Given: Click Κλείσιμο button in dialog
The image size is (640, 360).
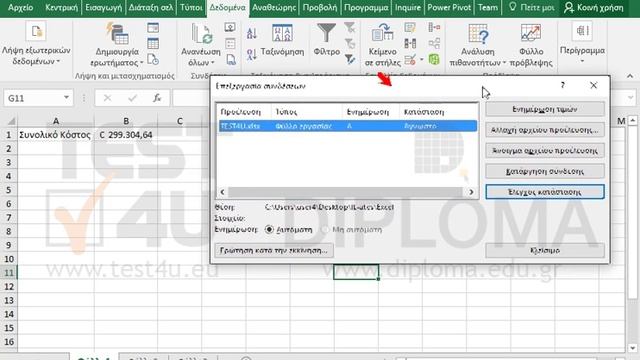Looking at the screenshot, I should (x=545, y=250).
